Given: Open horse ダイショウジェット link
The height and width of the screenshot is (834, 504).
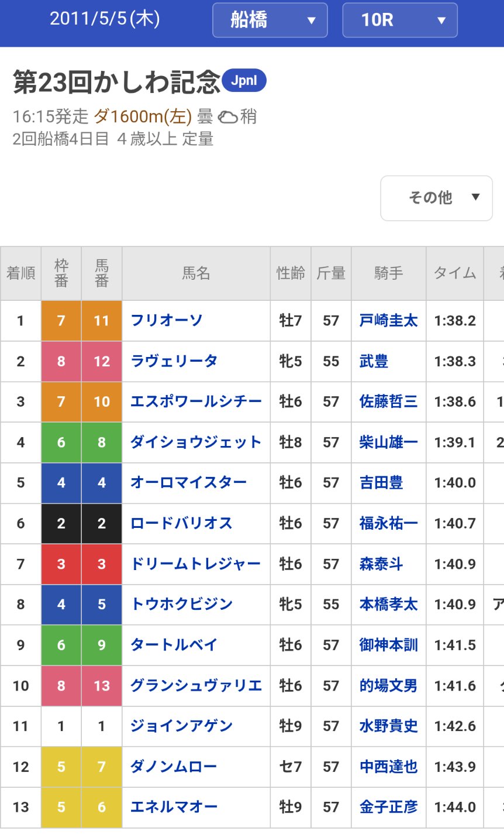Looking at the screenshot, I should pos(196,442).
